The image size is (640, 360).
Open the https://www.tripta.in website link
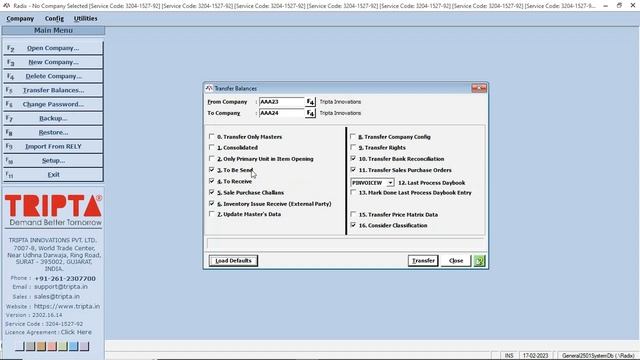tap(67, 306)
